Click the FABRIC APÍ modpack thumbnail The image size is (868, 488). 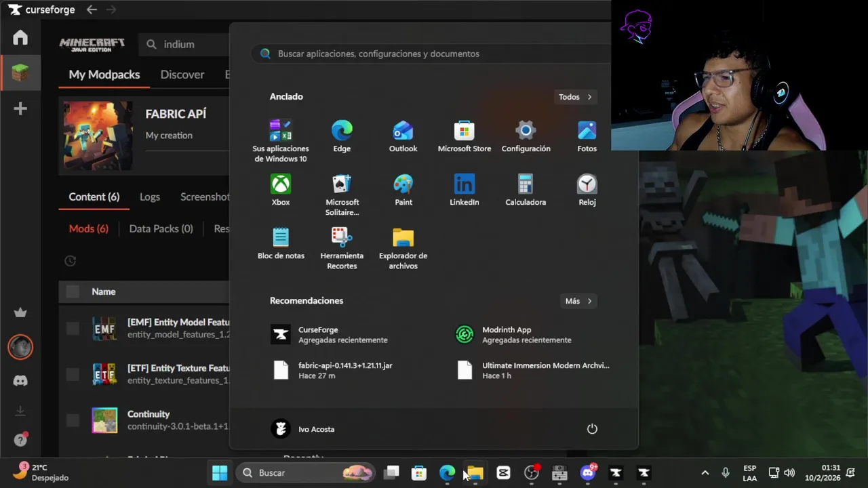tap(98, 136)
